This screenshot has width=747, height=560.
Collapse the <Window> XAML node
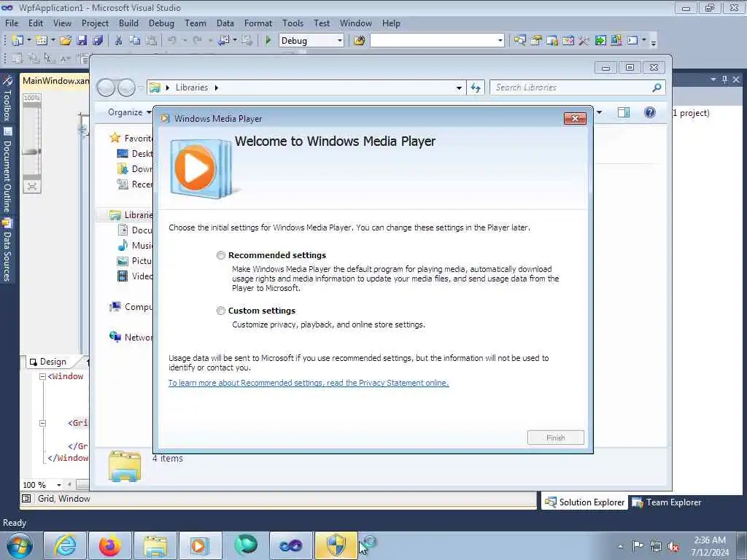(x=42, y=376)
